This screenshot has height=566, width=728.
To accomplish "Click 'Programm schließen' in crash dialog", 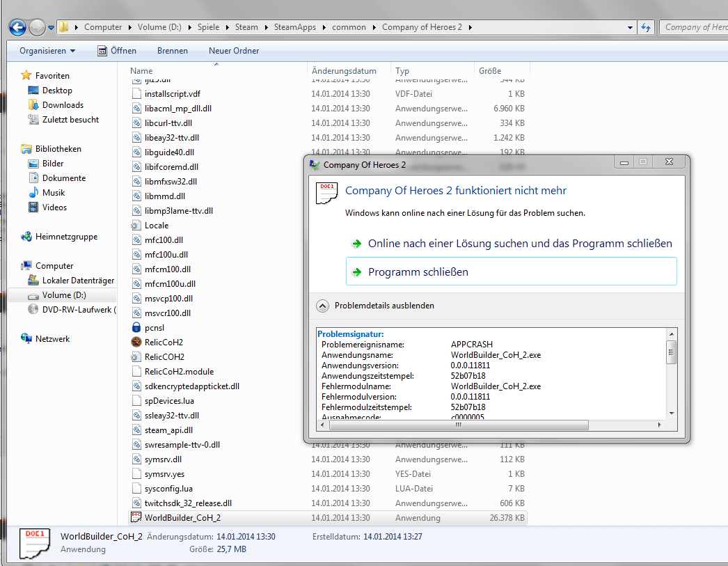I will click(x=511, y=272).
